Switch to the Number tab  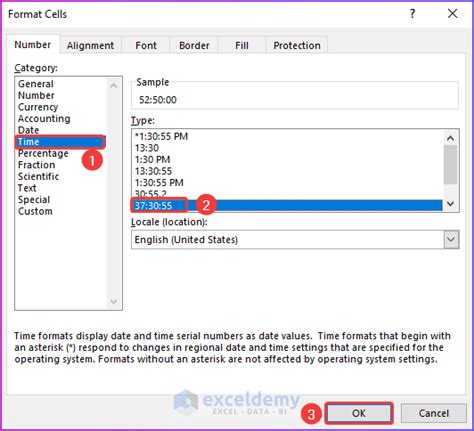[33, 45]
